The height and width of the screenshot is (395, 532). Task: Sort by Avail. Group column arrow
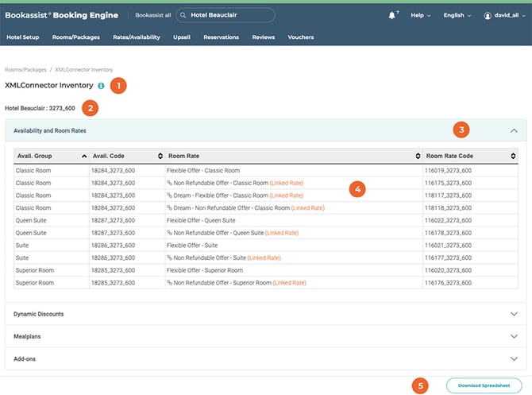tap(84, 156)
